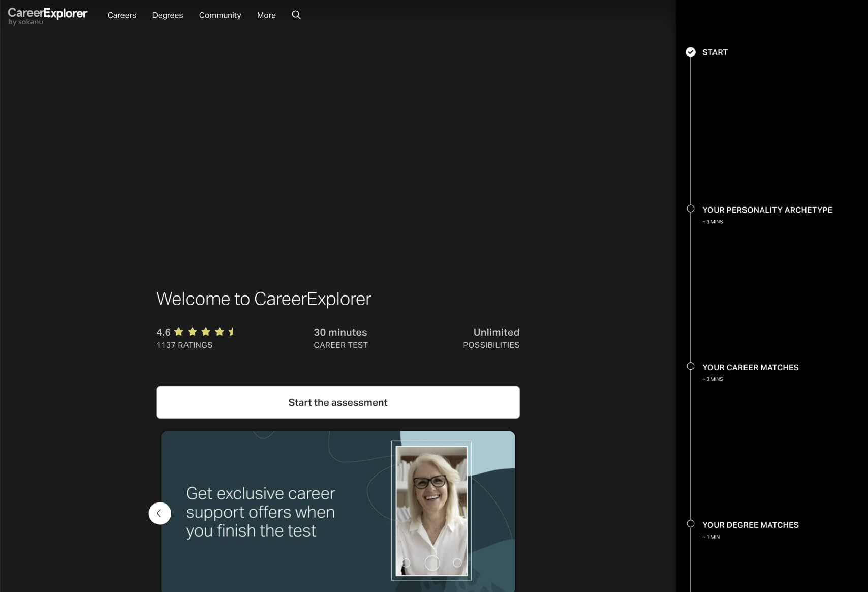868x592 pixels.
Task: Click the 'POSSIBILITIES' label
Action: pos(491,345)
